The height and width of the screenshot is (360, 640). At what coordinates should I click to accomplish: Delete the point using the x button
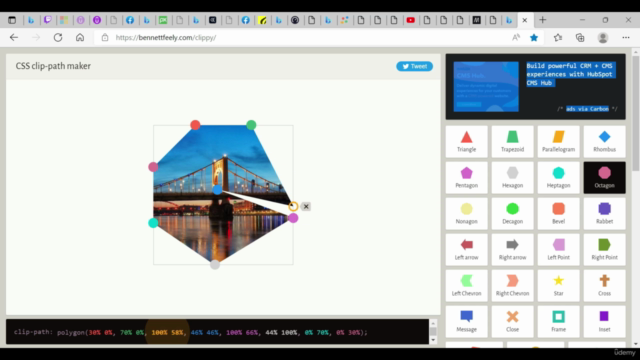point(306,207)
